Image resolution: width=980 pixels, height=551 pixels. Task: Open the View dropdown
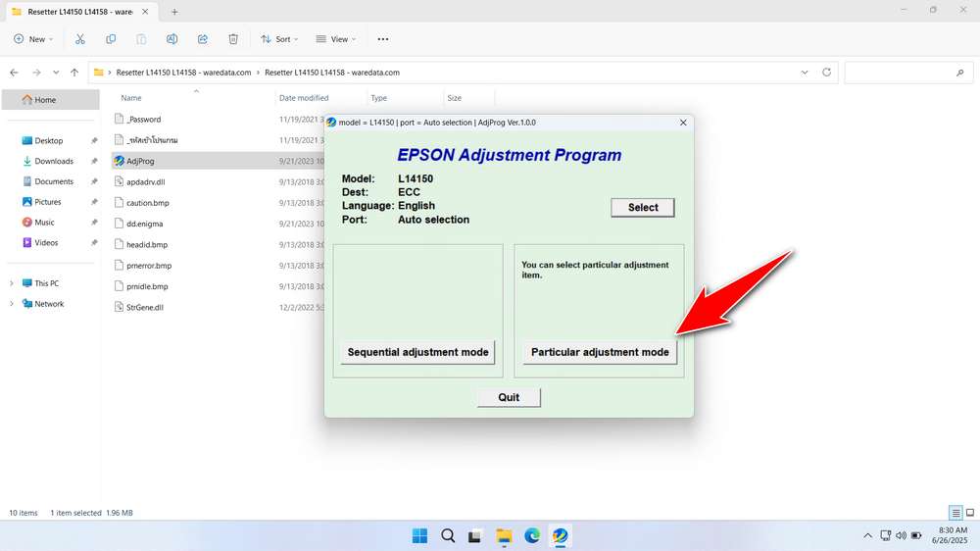coord(335,39)
